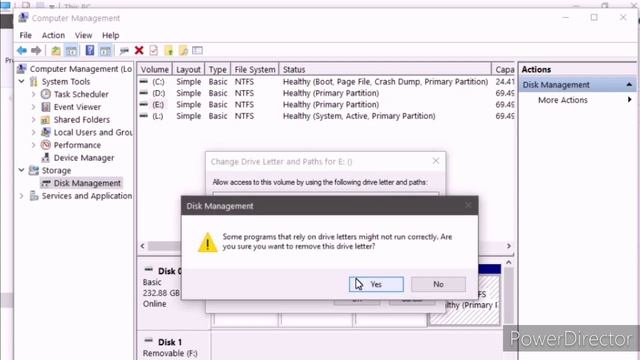Sort by the Volume column header
The width and height of the screenshot is (640, 360).
(x=155, y=69)
